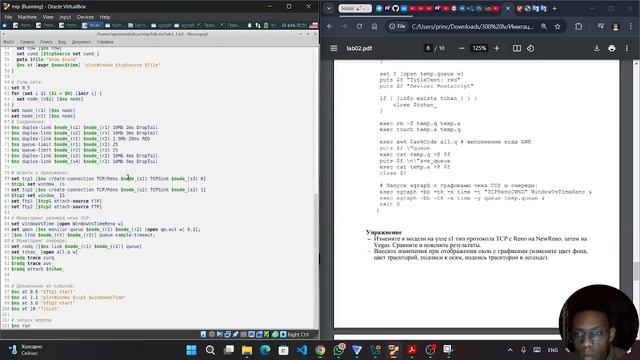Open Mousepad Документ menu
Screen dimensions: 640x360
click(x=81, y=42)
